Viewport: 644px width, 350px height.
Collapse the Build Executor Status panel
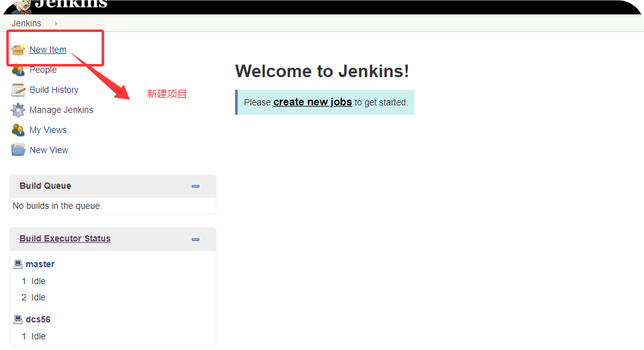pyautogui.click(x=196, y=239)
